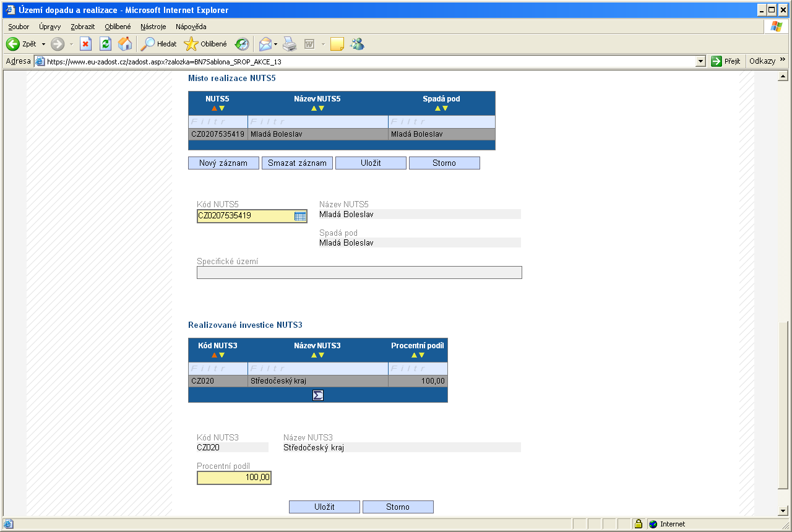Stop page loading with red X icon

(x=86, y=44)
